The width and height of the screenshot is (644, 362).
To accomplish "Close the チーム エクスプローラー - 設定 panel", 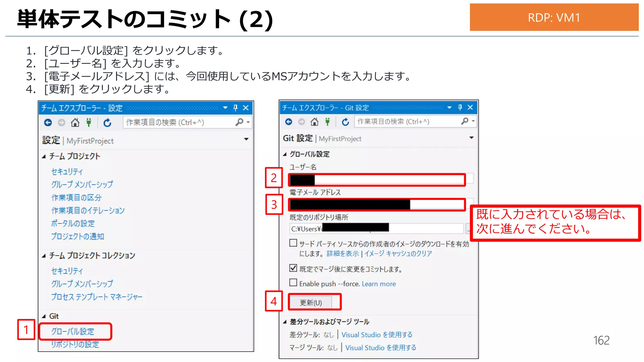I will [246, 108].
